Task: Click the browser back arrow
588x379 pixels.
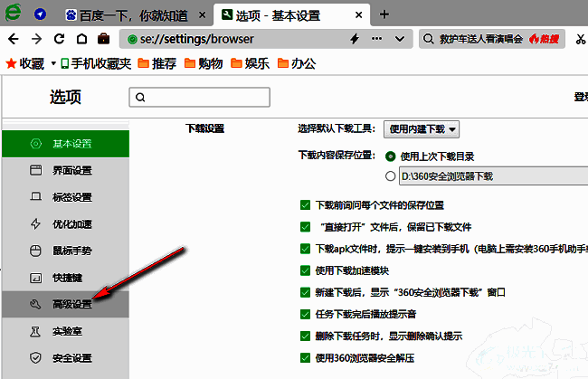Action: pos(14,39)
